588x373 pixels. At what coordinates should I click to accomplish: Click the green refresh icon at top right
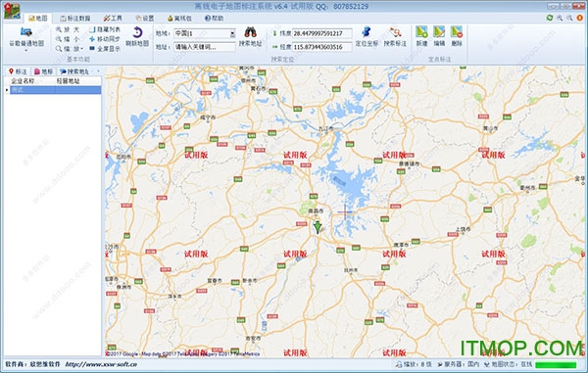click(x=550, y=18)
